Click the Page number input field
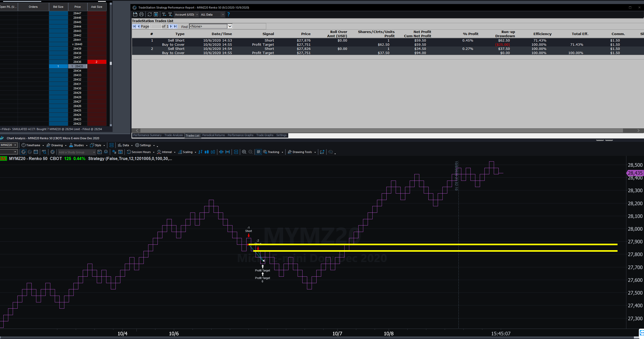Viewport: 644px width, 339px height. click(x=155, y=26)
